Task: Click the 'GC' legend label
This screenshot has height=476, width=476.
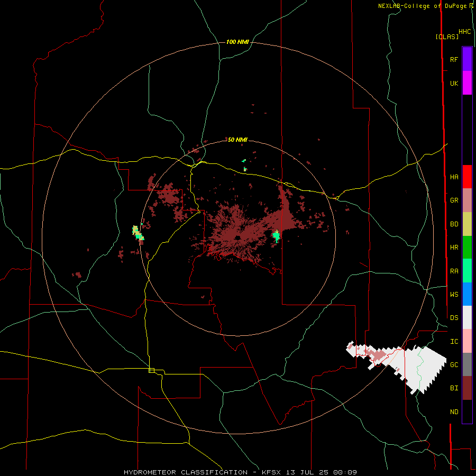Action: pos(454,365)
